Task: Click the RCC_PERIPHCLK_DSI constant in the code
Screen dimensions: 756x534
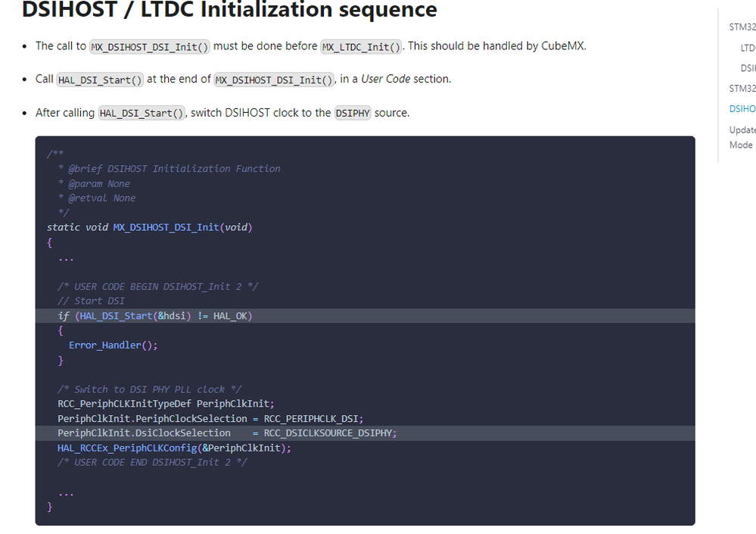Action: 313,419
